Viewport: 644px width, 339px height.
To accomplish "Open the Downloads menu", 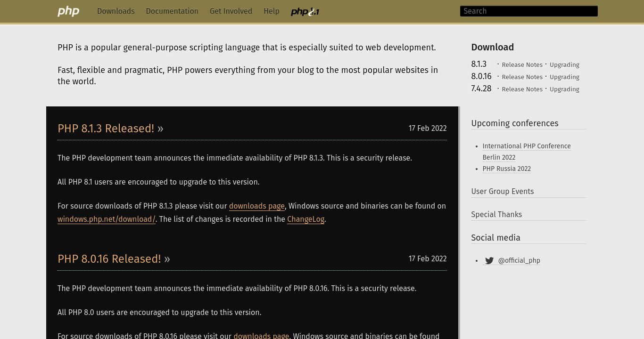I will pos(116,11).
